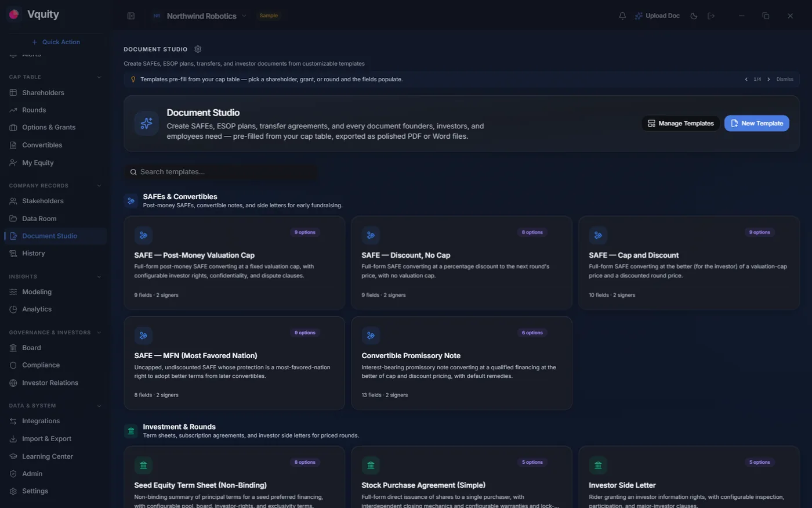
Task: Click the Learning Center icon
Action: click(x=13, y=456)
